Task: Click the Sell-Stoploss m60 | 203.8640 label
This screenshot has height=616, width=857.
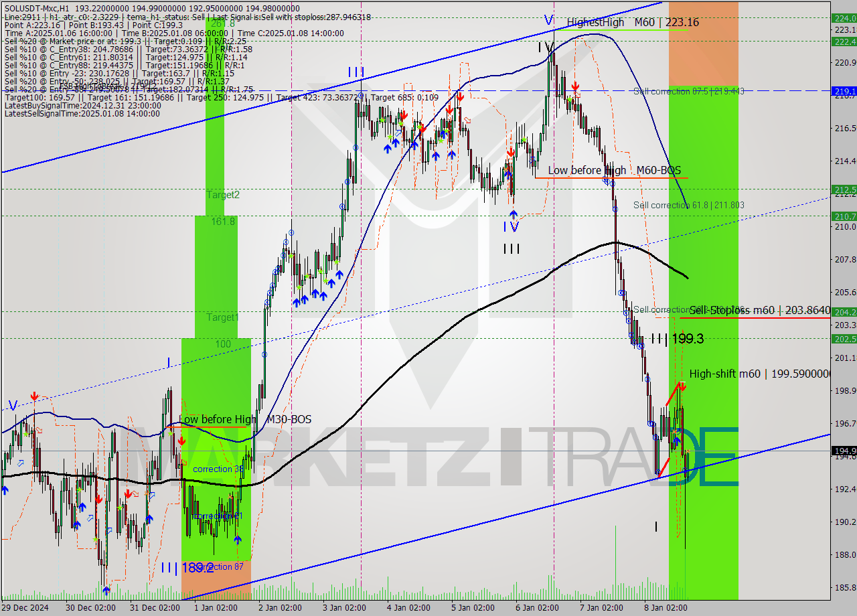Action: pos(760,311)
